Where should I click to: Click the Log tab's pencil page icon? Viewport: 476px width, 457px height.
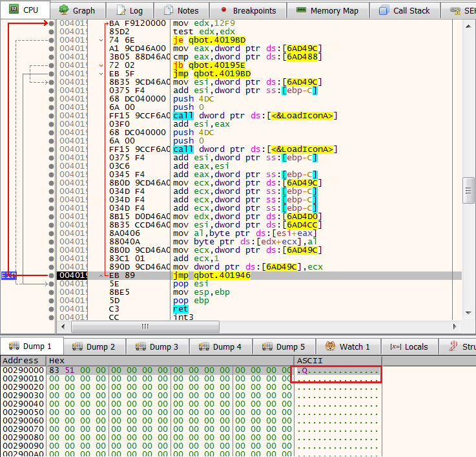point(121,10)
